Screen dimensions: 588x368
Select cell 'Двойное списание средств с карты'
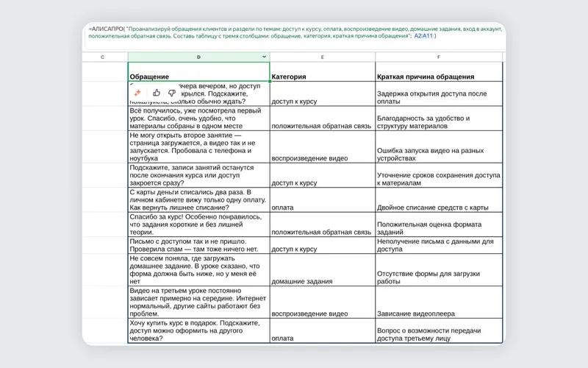point(439,199)
